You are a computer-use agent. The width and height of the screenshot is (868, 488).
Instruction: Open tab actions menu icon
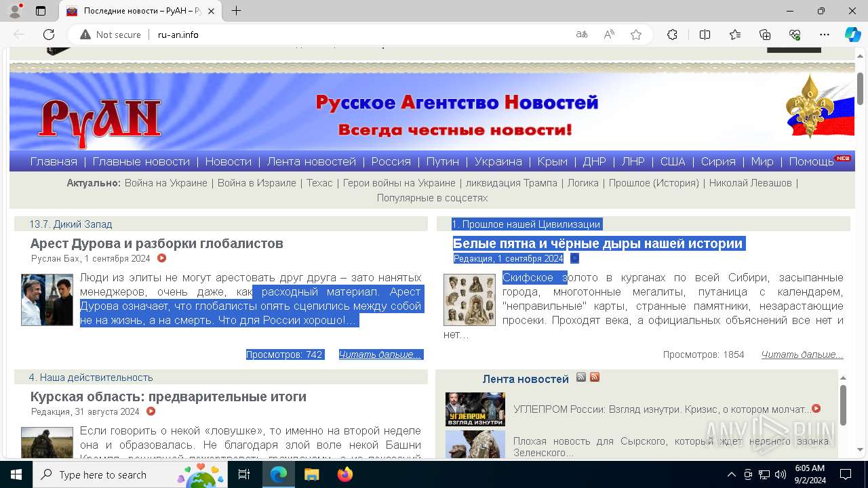(41, 11)
